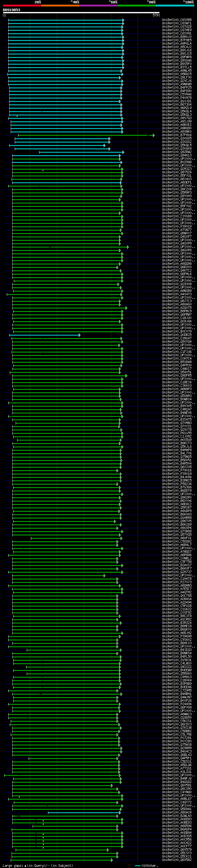Select the UniRef100_A8UA24 label
Viewport: 197px width, 868px height.
pos(177,812)
